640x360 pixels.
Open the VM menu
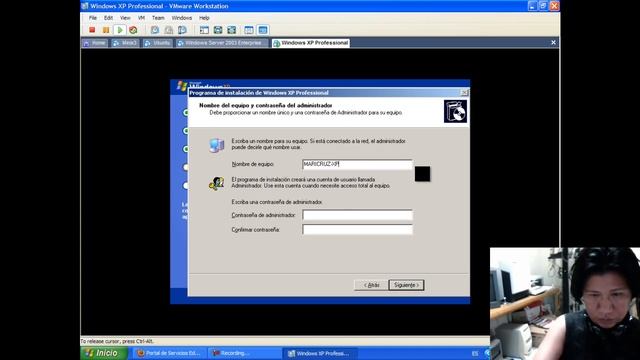141,18
